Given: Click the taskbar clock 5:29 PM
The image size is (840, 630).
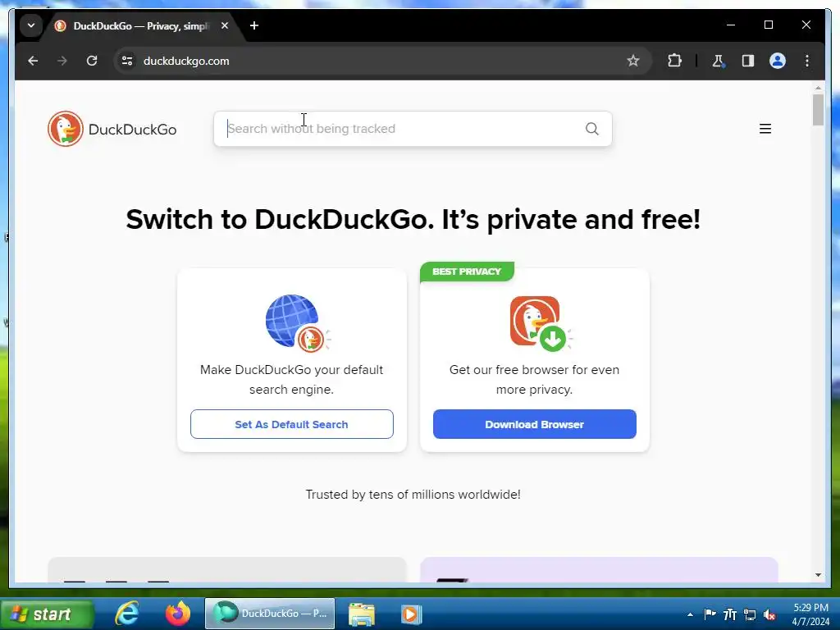Looking at the screenshot, I should click(810, 608).
